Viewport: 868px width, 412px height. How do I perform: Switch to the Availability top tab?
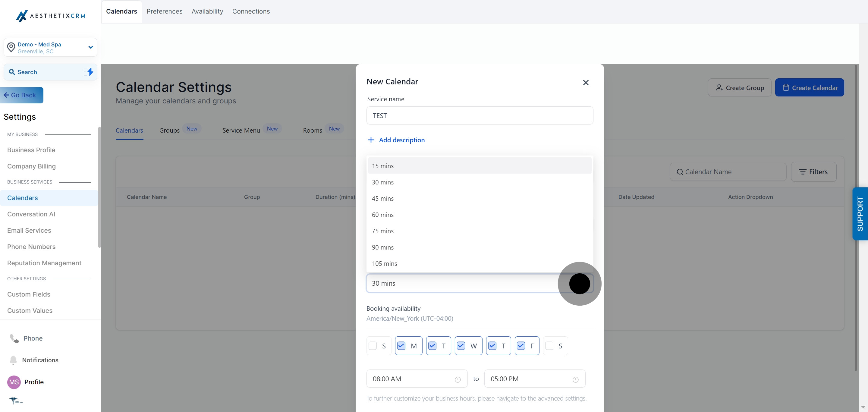click(x=207, y=11)
